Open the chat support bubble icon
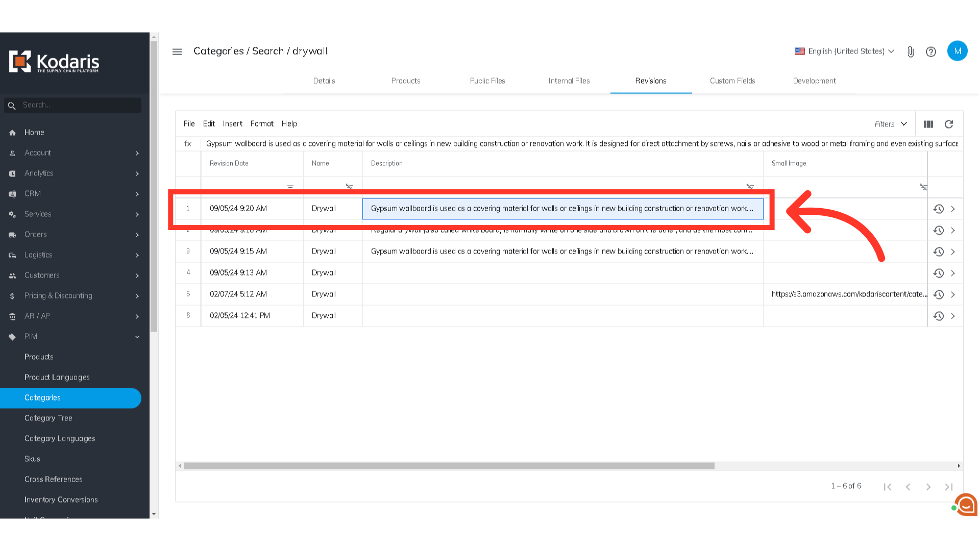980x551 pixels. (966, 505)
